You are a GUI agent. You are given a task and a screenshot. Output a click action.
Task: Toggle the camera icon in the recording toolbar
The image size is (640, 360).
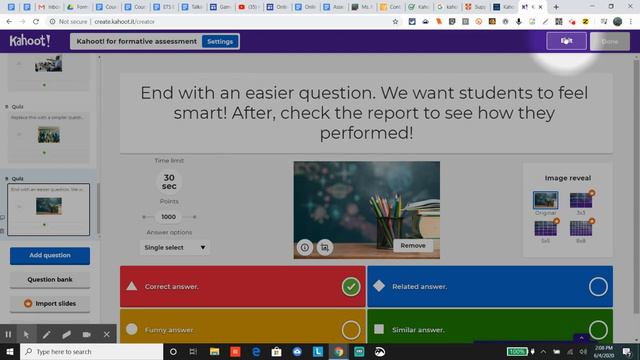87,335
